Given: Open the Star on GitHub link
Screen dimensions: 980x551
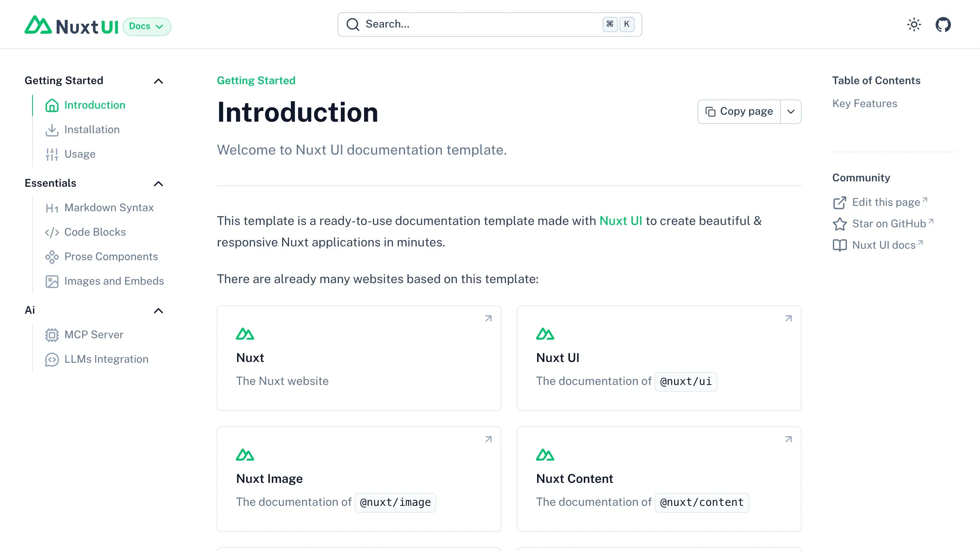Looking at the screenshot, I should [x=889, y=224].
